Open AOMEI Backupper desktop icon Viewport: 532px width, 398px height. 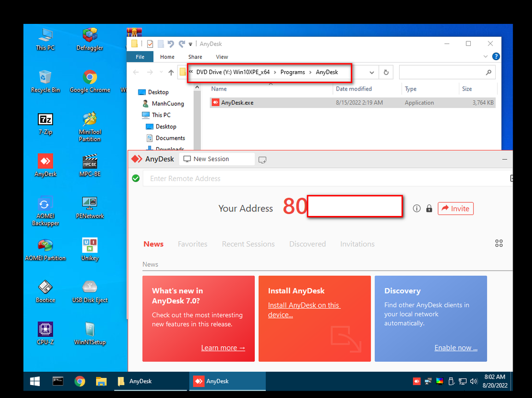pos(45,210)
